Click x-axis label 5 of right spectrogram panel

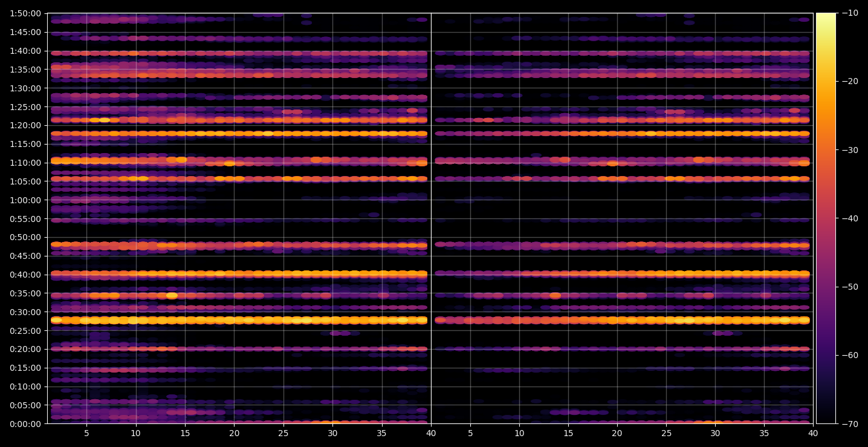pos(470,433)
